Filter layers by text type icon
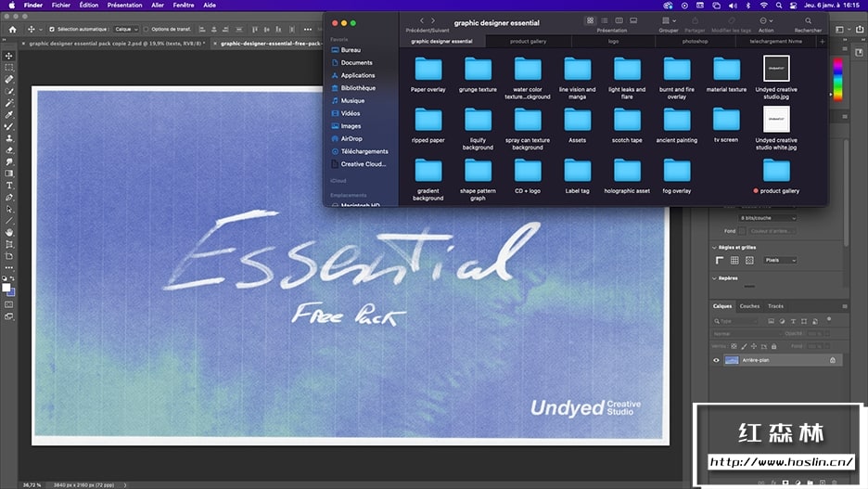The width and height of the screenshot is (868, 489). pos(793,321)
